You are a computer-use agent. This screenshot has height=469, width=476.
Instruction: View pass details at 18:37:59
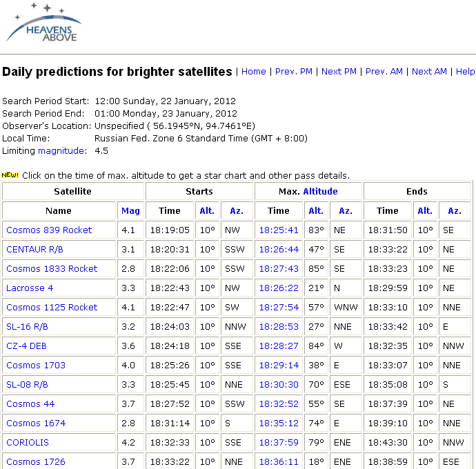[x=279, y=443]
